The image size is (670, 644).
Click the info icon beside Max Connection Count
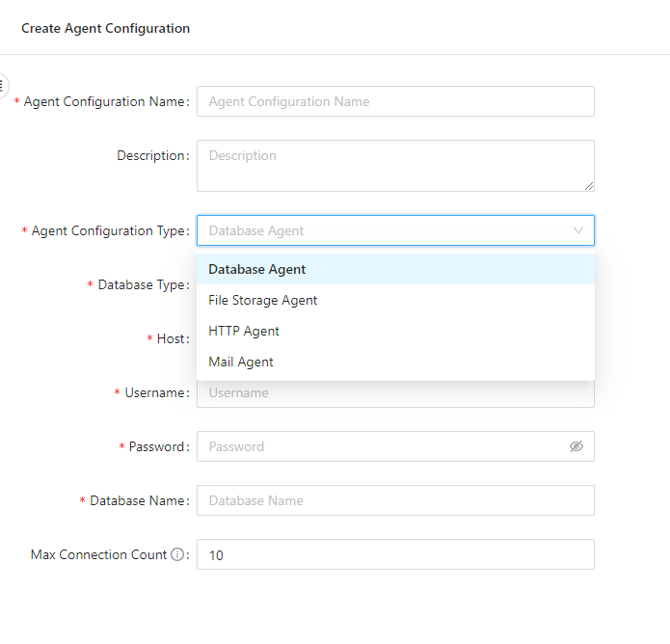coord(177,555)
